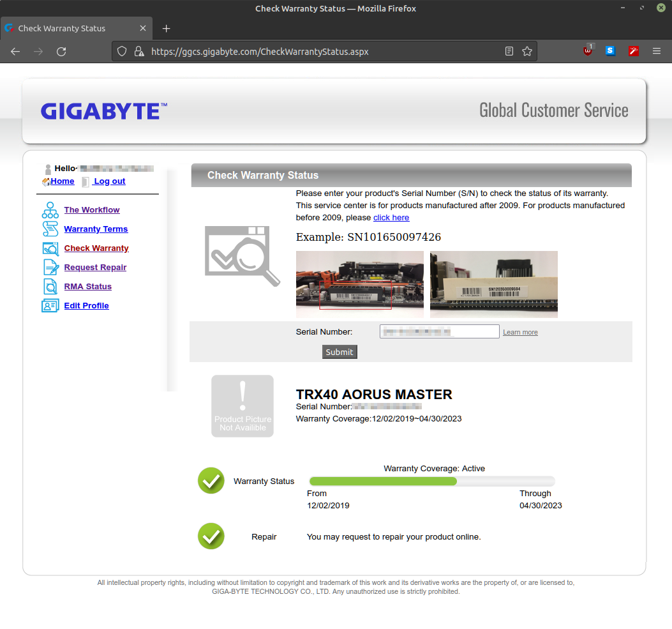Click the address bar URL
The height and width of the screenshot is (629, 672).
260,52
